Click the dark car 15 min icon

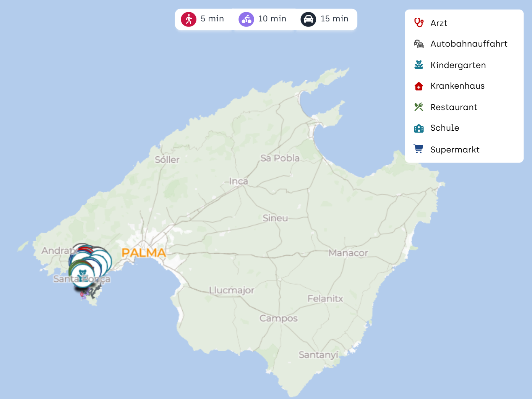point(308,19)
